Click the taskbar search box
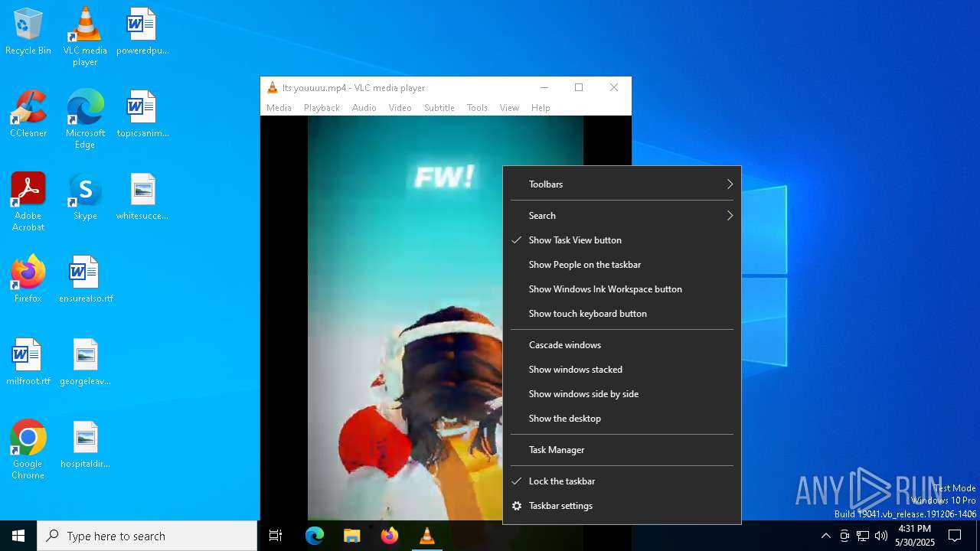 pyautogui.click(x=147, y=536)
